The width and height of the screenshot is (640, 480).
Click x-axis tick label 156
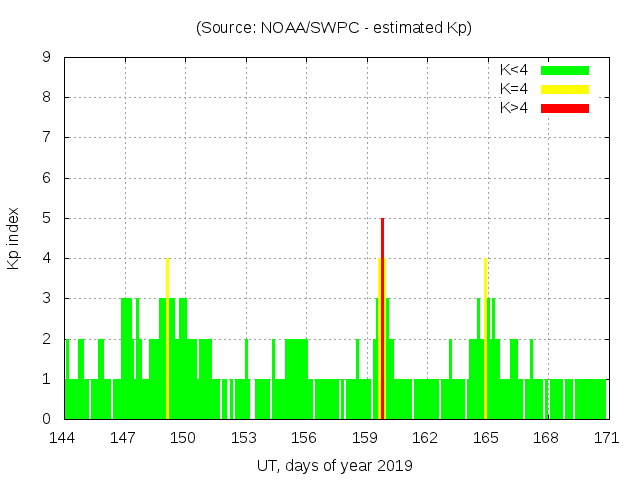304,438
